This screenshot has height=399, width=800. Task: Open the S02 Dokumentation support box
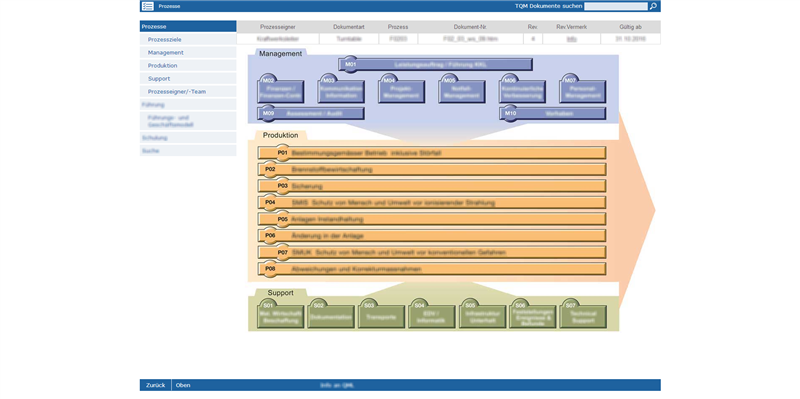[x=331, y=316]
